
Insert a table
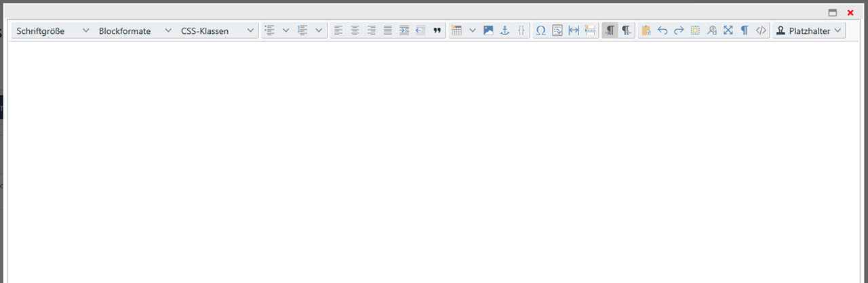coord(457,30)
